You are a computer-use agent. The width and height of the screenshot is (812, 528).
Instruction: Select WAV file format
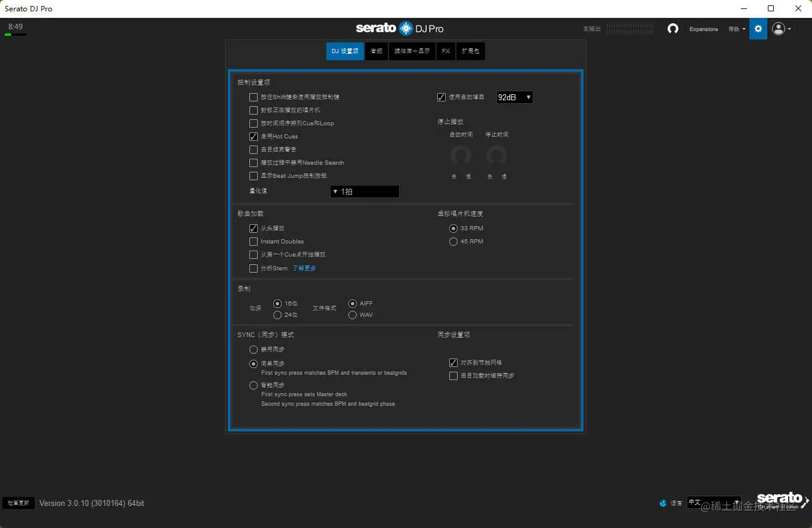pos(353,314)
